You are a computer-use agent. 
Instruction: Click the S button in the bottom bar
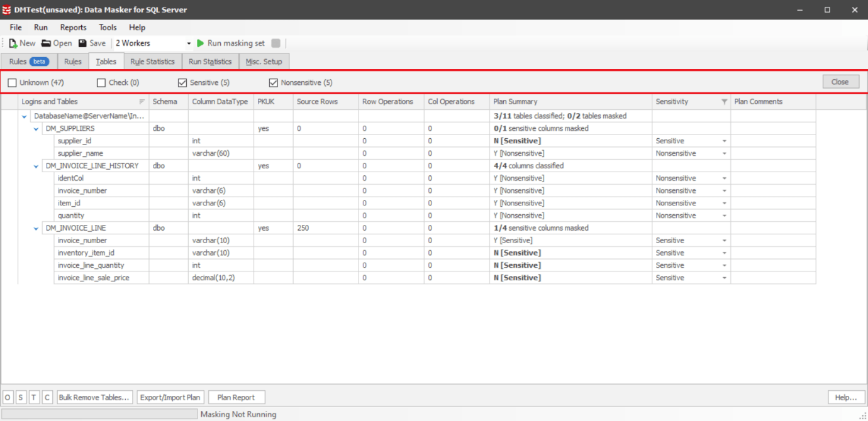(x=20, y=396)
